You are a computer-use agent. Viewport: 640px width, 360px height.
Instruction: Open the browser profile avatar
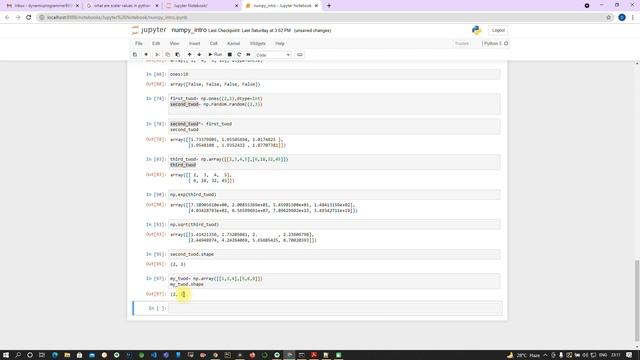pos(622,18)
